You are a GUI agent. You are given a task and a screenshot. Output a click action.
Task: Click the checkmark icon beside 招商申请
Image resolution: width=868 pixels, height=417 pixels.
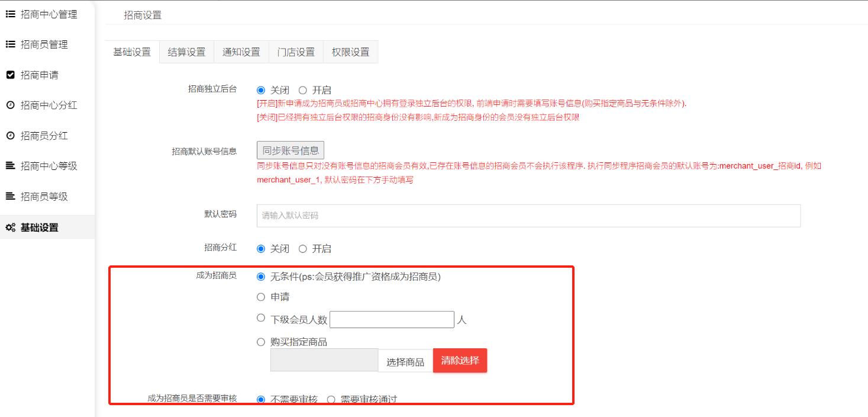[x=10, y=75]
